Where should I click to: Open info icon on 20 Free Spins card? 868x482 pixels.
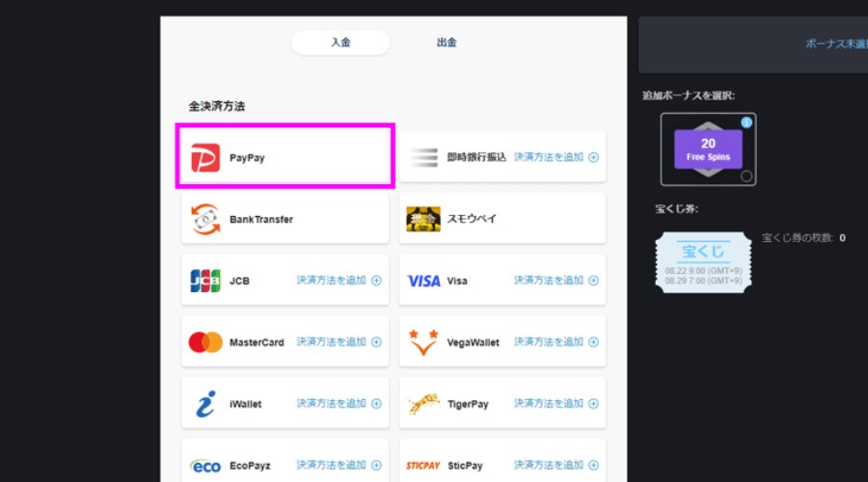click(746, 122)
